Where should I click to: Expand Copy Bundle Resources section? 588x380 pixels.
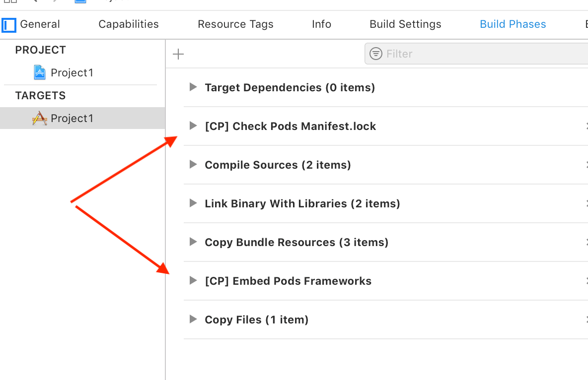tap(193, 242)
